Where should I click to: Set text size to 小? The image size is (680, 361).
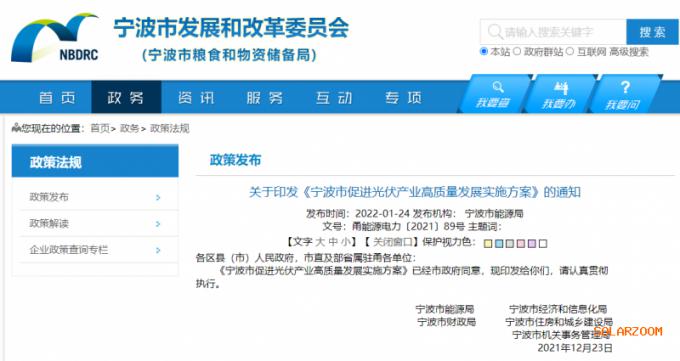pos(346,242)
